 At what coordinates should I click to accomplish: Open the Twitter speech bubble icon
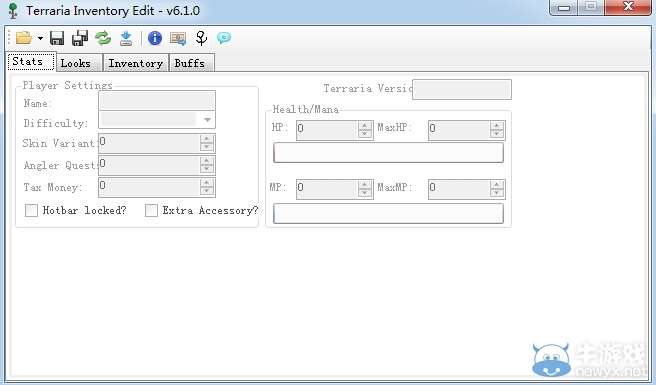[x=224, y=38]
